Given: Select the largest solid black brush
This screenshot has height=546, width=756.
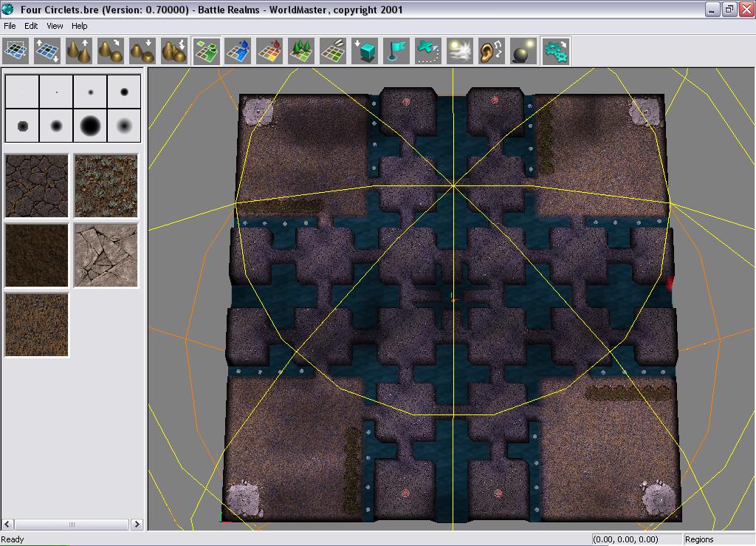Looking at the screenshot, I should [x=90, y=126].
